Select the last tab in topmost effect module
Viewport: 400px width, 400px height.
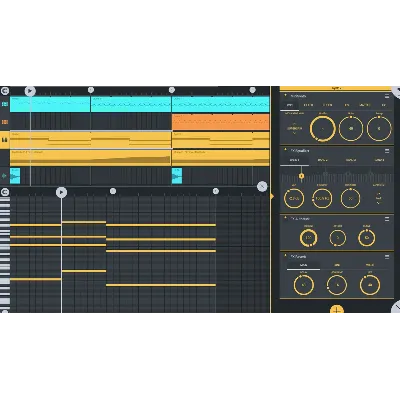pos(383,105)
